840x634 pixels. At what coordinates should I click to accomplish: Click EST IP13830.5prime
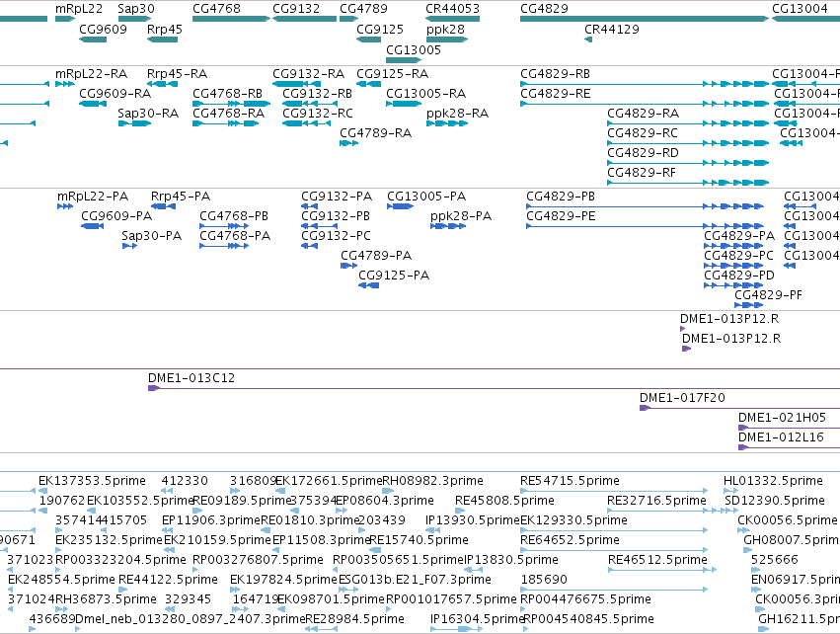tap(473, 570)
